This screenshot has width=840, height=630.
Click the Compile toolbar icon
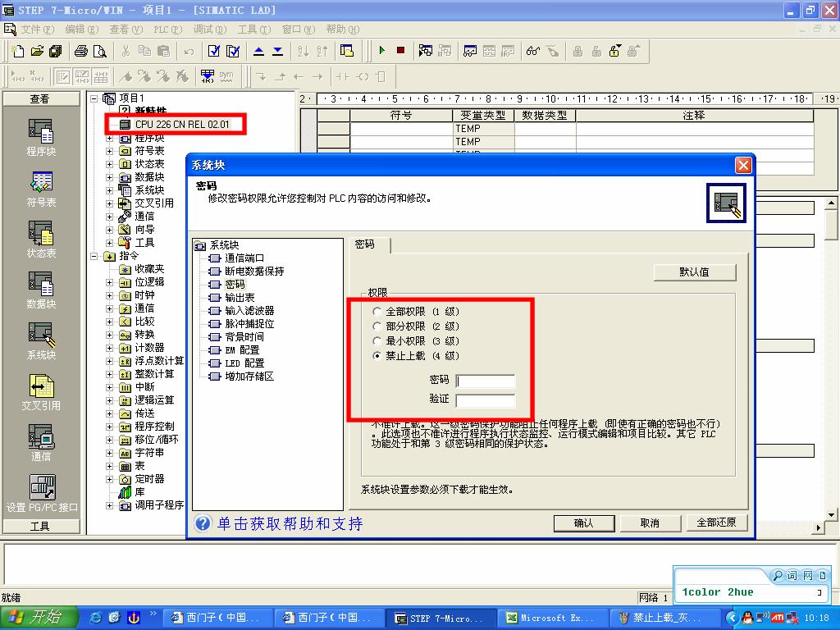214,51
